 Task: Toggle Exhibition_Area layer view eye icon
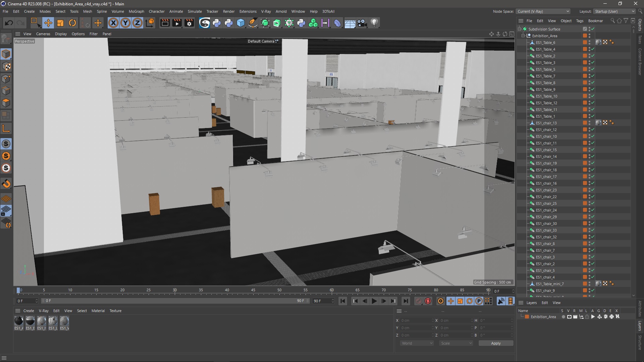coord(569,317)
